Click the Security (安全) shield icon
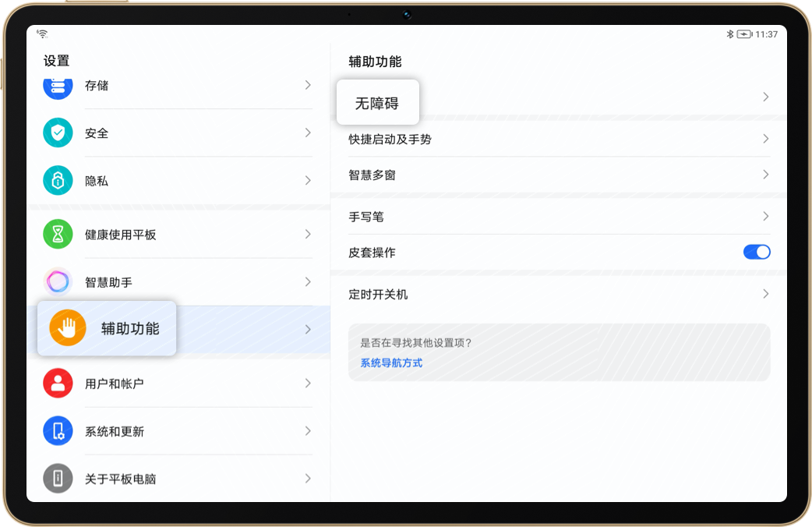Screen dimensions: 812x527 pyautogui.click(x=58, y=133)
